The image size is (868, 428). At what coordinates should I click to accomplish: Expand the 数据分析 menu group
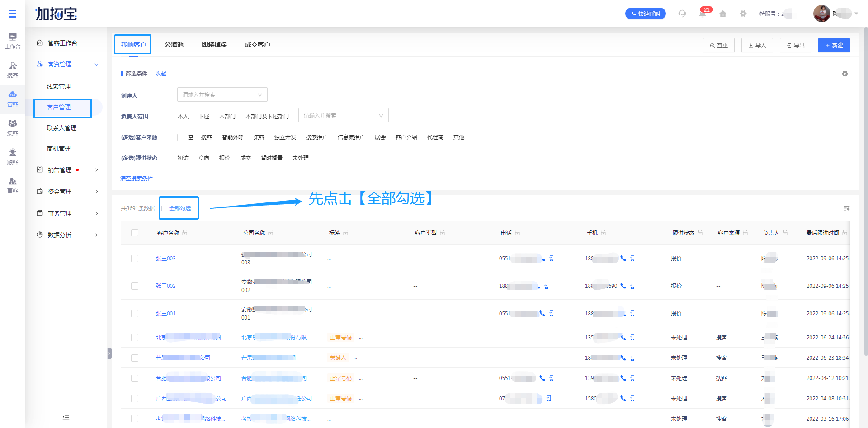(97, 235)
